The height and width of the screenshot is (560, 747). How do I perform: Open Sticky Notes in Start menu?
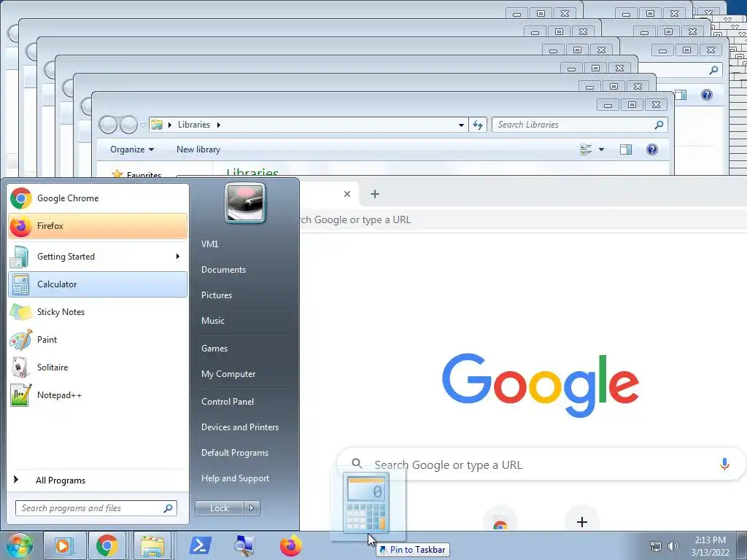pos(98,312)
